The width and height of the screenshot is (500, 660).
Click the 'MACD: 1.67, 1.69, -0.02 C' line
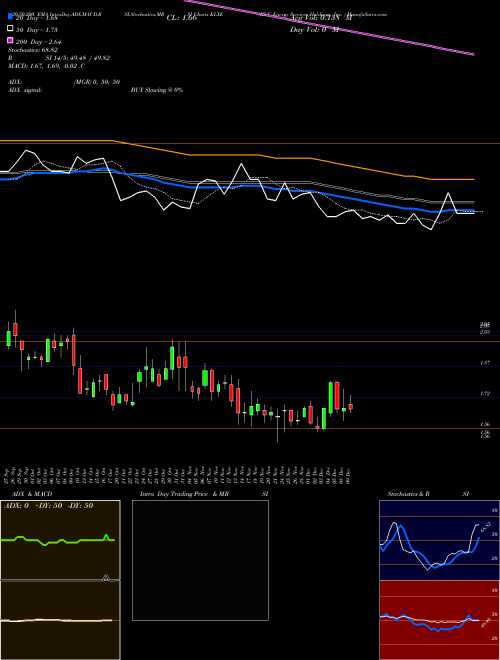tap(47, 66)
